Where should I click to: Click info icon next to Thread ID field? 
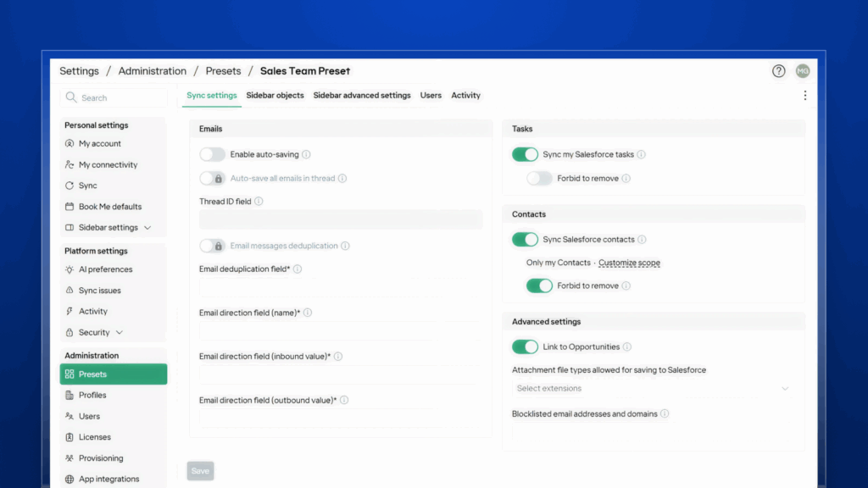[259, 202]
